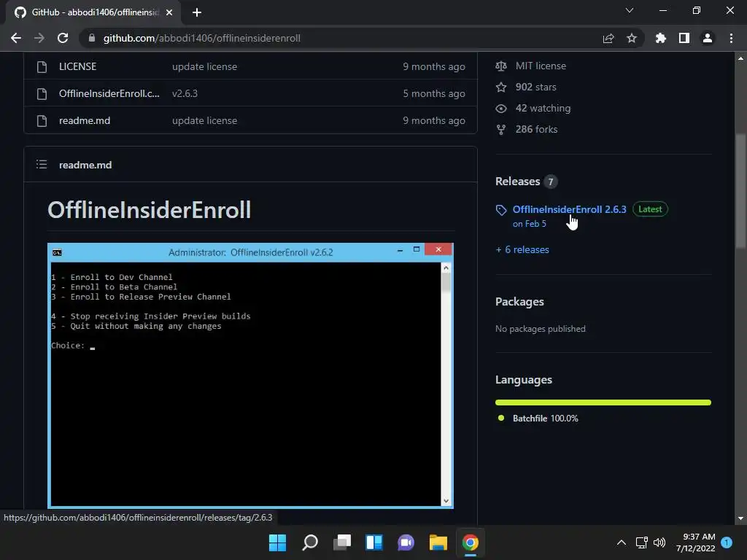The width and height of the screenshot is (747, 560).
Task: Open the Widgets taskbar icon
Action: (374, 542)
